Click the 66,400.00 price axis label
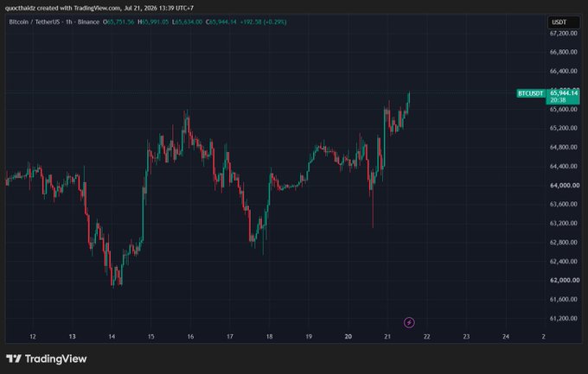588x374 pixels. pyautogui.click(x=564, y=71)
